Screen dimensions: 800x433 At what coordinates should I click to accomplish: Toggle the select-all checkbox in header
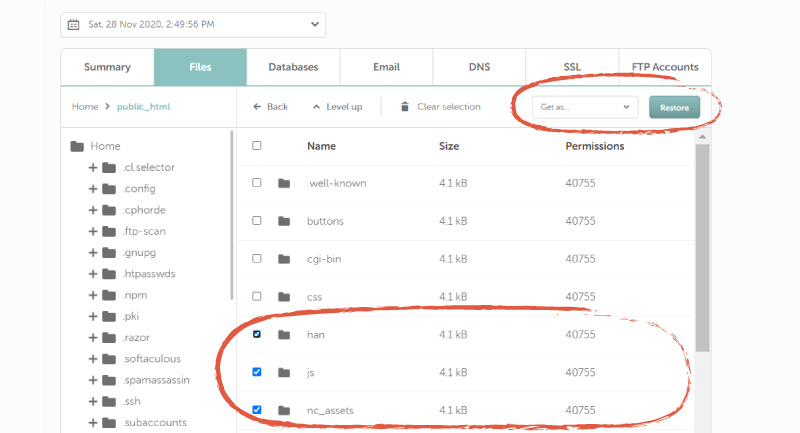[x=257, y=145]
